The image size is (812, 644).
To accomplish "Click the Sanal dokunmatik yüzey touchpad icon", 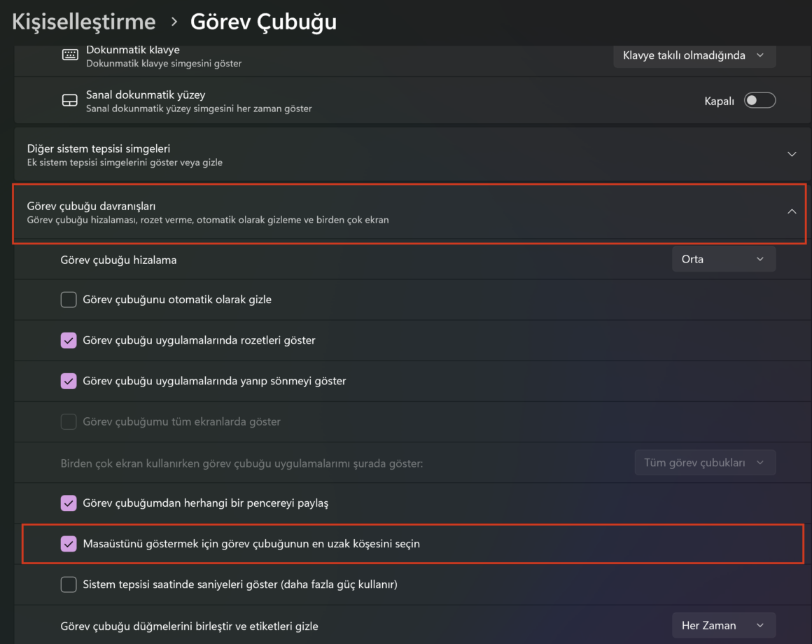I will (70, 100).
